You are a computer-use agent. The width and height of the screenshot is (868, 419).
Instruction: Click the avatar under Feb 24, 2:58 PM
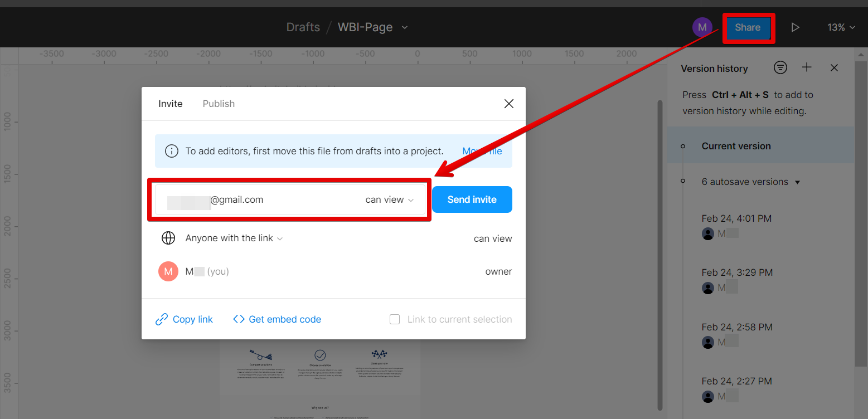[x=708, y=342]
